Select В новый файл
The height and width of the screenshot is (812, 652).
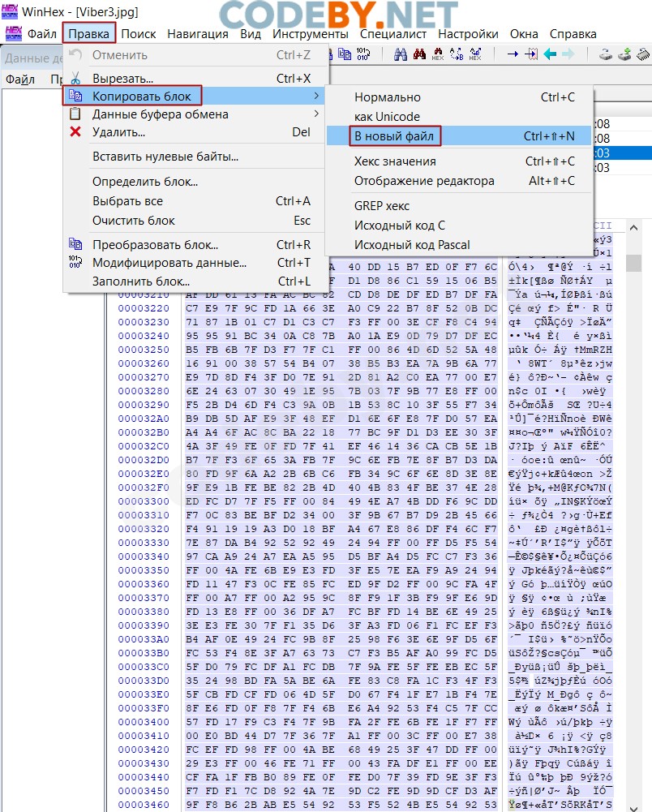pyautogui.click(x=459, y=136)
